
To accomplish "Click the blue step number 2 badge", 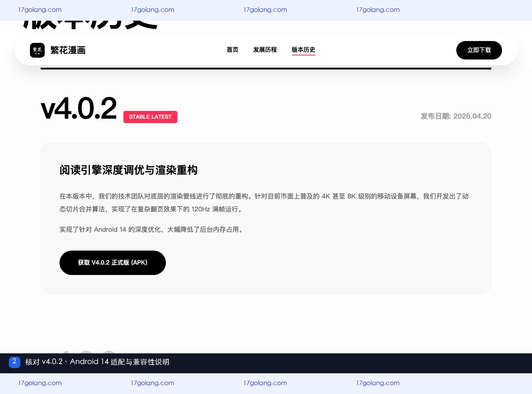I will coord(14,362).
